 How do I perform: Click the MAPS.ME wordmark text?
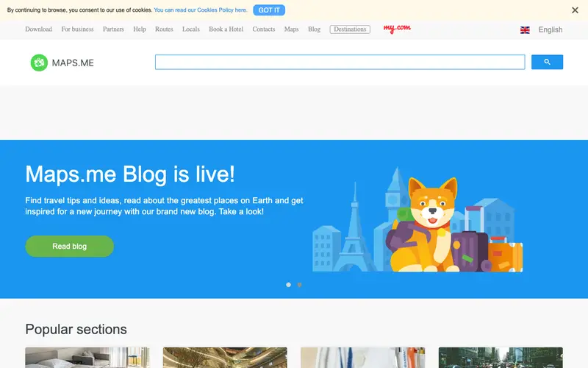pyautogui.click(x=73, y=63)
